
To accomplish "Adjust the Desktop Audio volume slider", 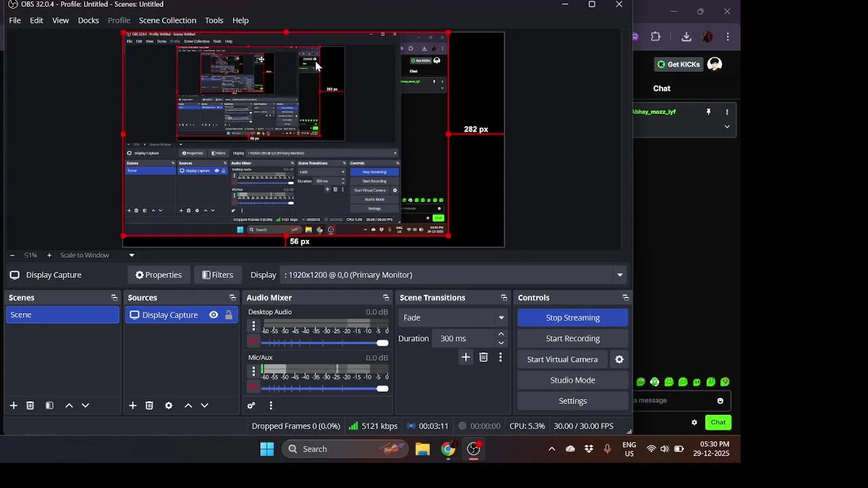I will click(x=325, y=343).
